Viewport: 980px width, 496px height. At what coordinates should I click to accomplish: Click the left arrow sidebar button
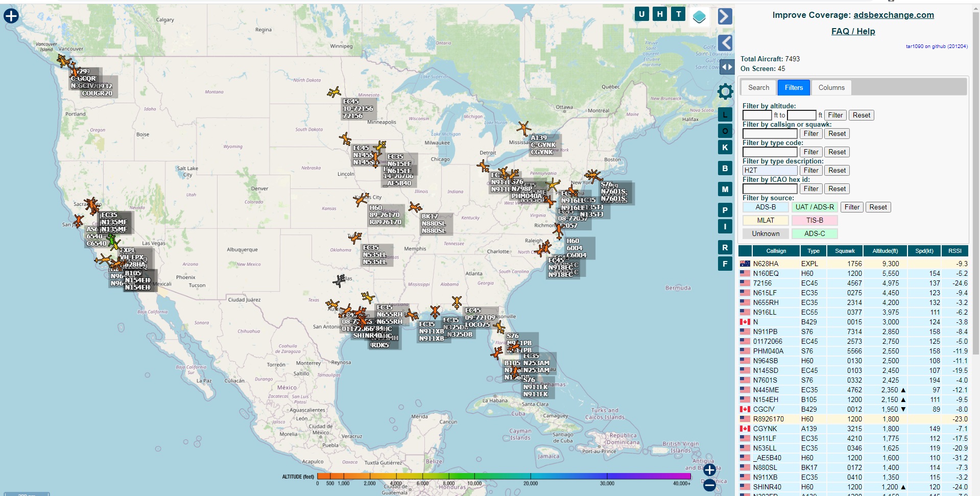pos(725,43)
